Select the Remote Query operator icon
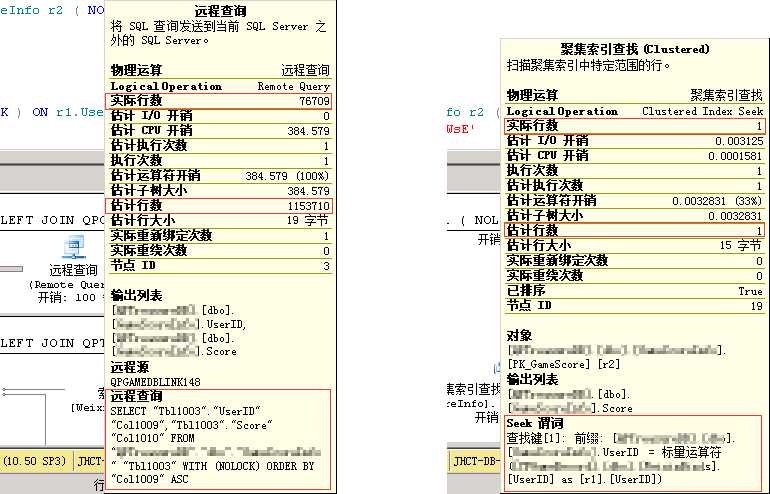Viewport: 770px width, 494px height. point(74,247)
